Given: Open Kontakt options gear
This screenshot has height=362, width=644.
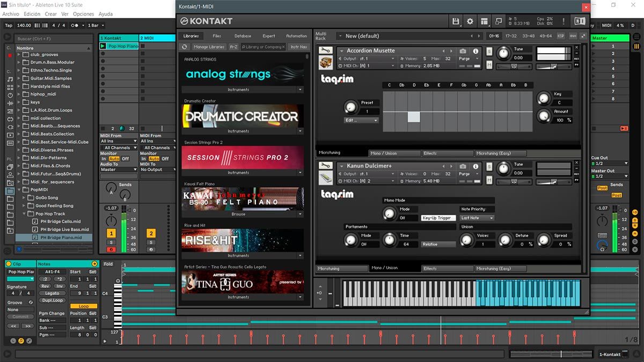Looking at the screenshot, I should click(470, 21).
